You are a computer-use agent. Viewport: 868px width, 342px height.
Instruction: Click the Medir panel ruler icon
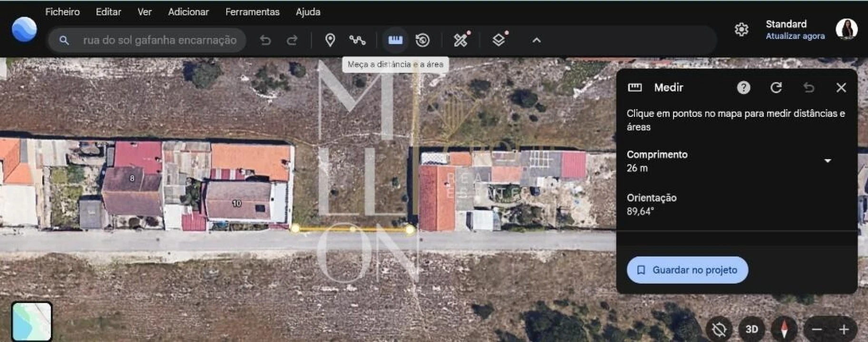635,87
